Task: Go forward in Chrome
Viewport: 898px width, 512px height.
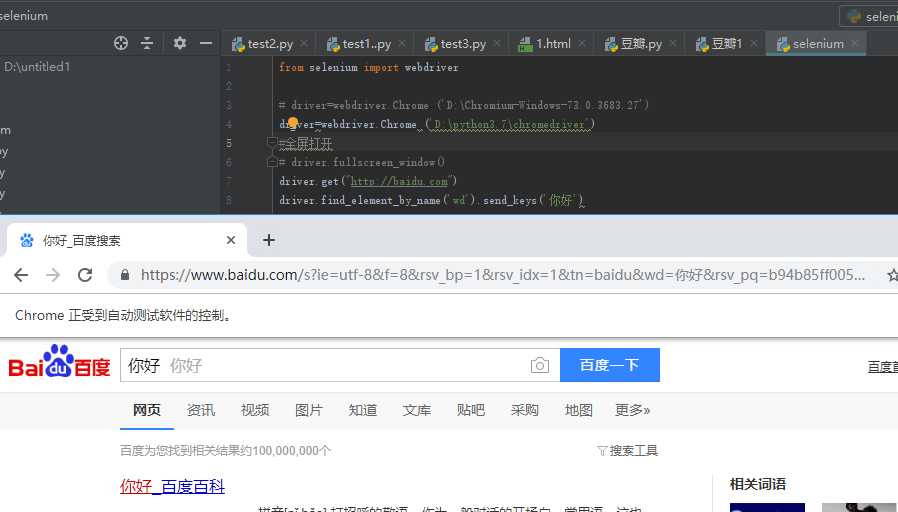Action: click(x=53, y=275)
